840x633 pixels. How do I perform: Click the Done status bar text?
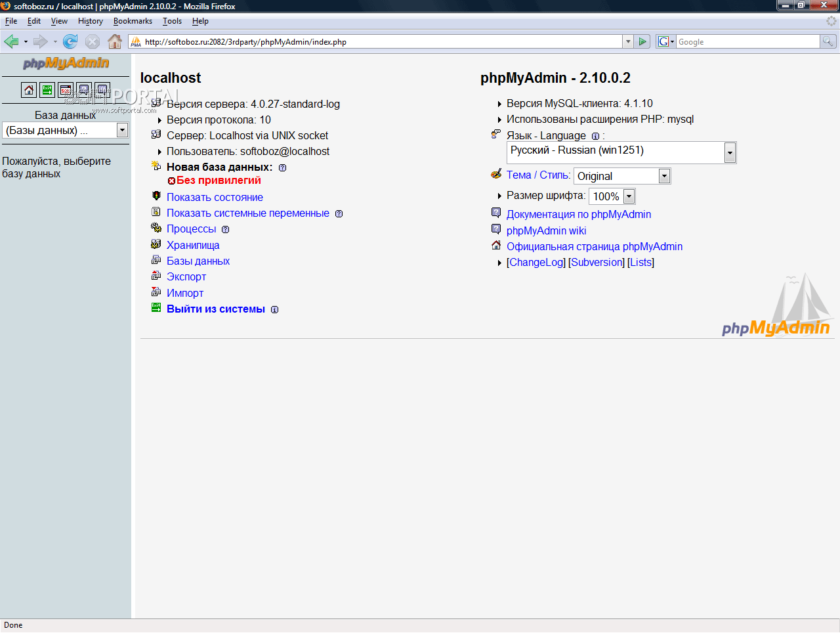click(13, 625)
